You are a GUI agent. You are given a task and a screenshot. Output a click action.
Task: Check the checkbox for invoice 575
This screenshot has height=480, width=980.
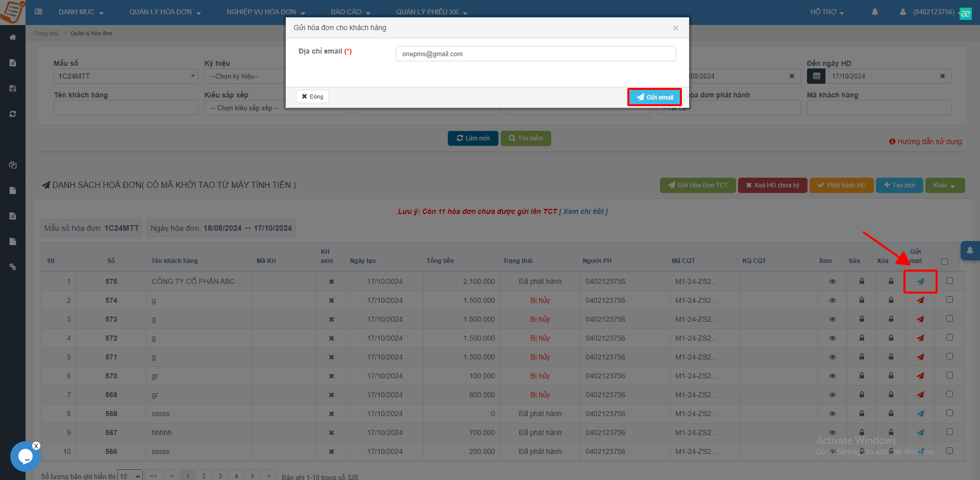949,281
